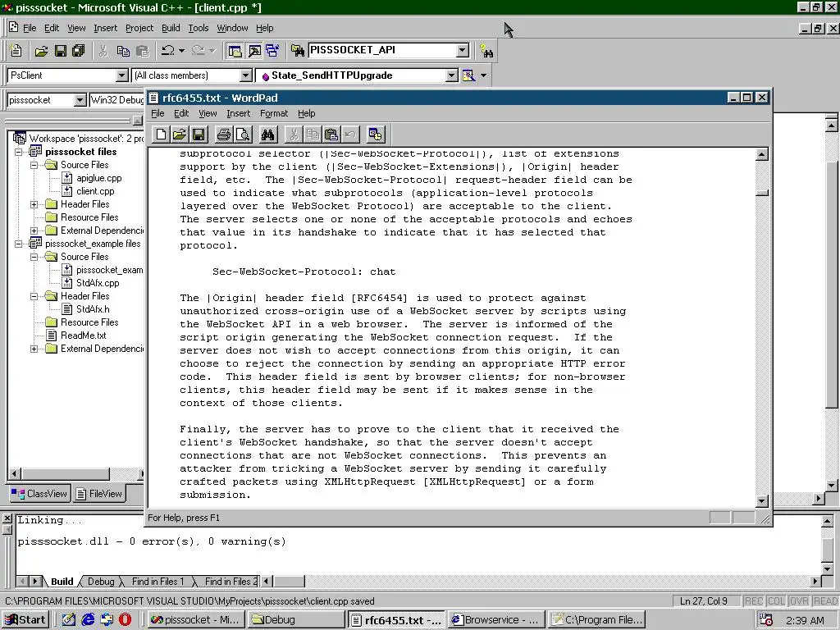Click Save All icon in Visual C++
Viewport: 840px width, 630px height.
coord(79,51)
